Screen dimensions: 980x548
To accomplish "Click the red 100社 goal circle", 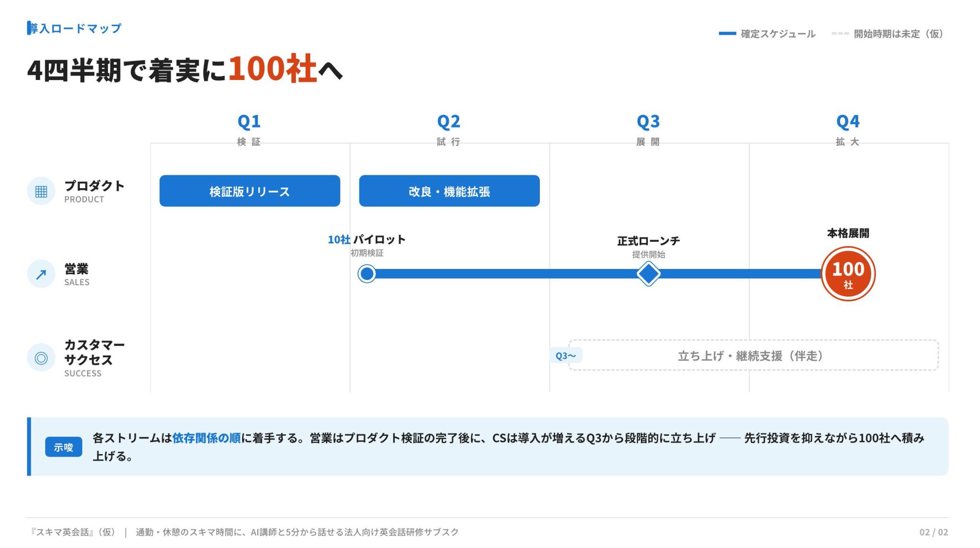I will pos(848,274).
